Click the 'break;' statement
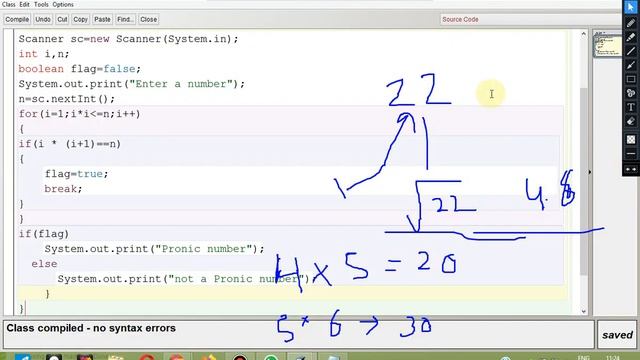The height and width of the screenshot is (360, 640). pyautogui.click(x=63, y=189)
